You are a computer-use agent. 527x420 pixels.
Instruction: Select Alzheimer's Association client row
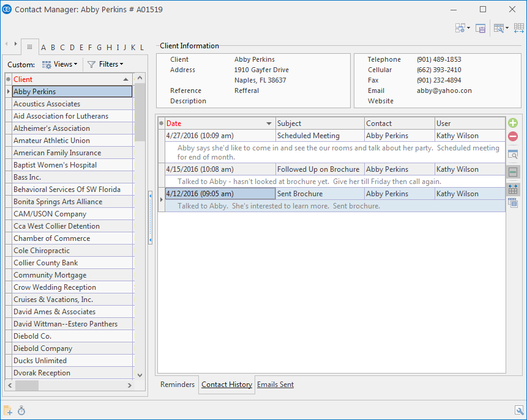pyautogui.click(x=72, y=128)
